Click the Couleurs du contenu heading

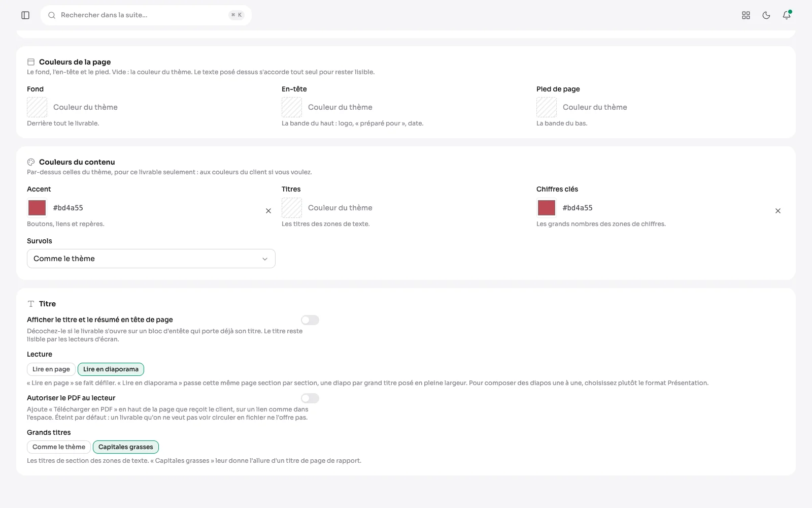pyautogui.click(x=77, y=162)
